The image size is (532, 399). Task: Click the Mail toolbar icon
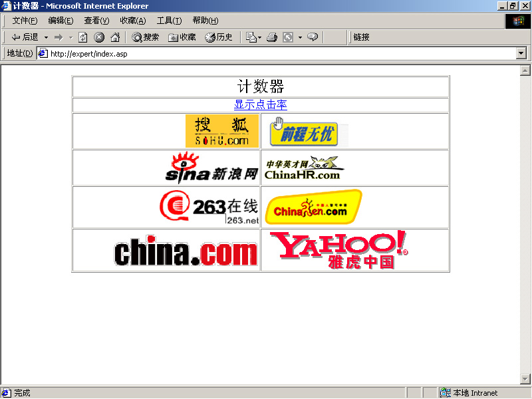(x=251, y=37)
